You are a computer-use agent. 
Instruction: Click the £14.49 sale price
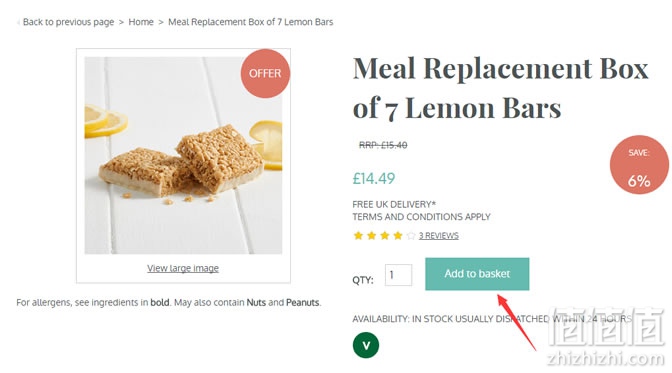coord(374,178)
